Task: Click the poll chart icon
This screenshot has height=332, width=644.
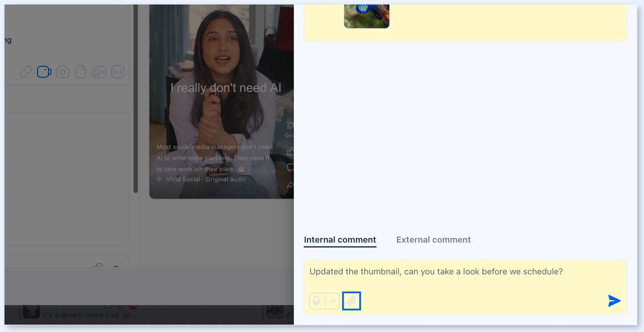Action: pos(118,72)
